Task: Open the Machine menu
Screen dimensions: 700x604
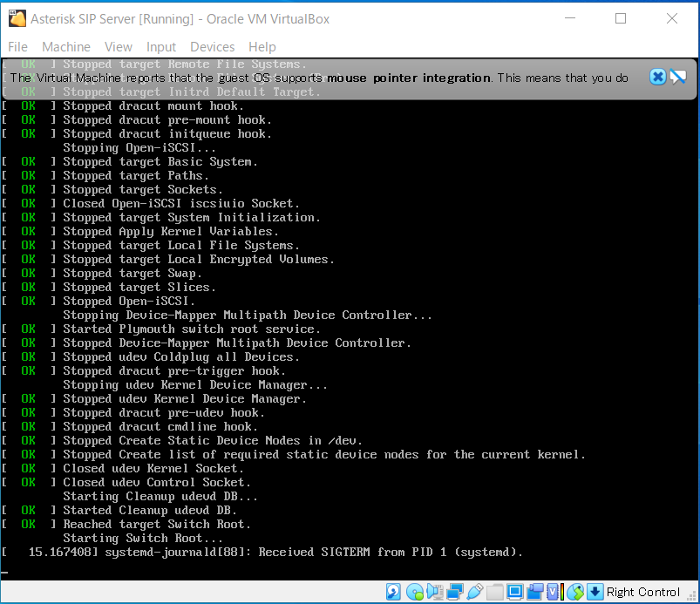Action: click(x=66, y=47)
